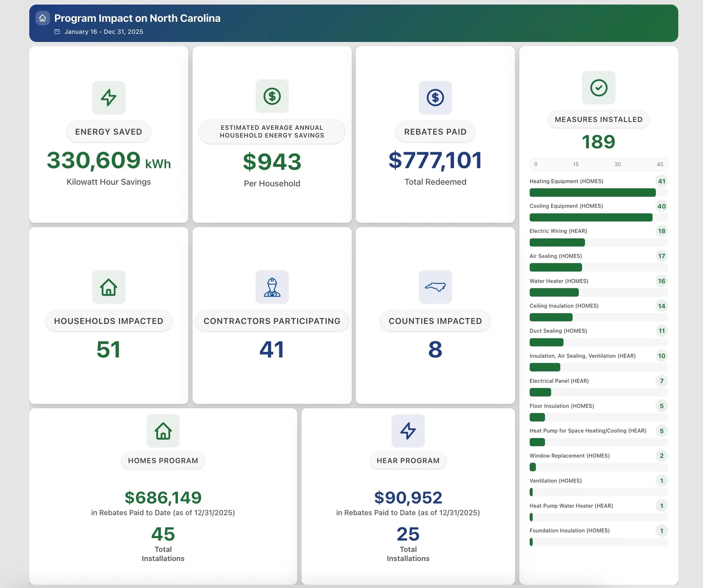
Task: Click the Heating Equipment (HOMES) progress bar
Action: pos(599,193)
